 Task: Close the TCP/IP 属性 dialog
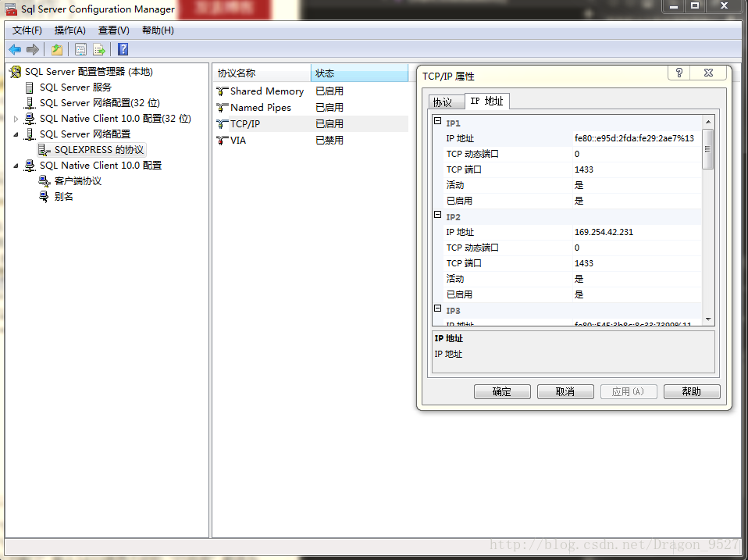point(708,73)
